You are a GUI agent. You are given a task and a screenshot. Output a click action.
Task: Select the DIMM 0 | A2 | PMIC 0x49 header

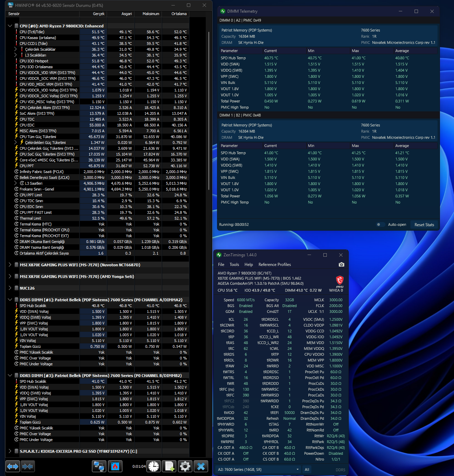(x=328, y=20)
